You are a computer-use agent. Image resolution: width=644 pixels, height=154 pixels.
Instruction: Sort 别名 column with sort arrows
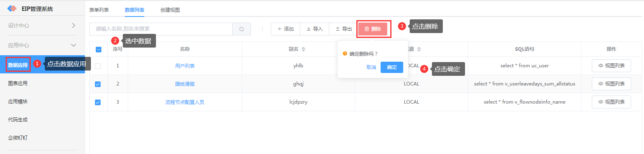(303, 49)
